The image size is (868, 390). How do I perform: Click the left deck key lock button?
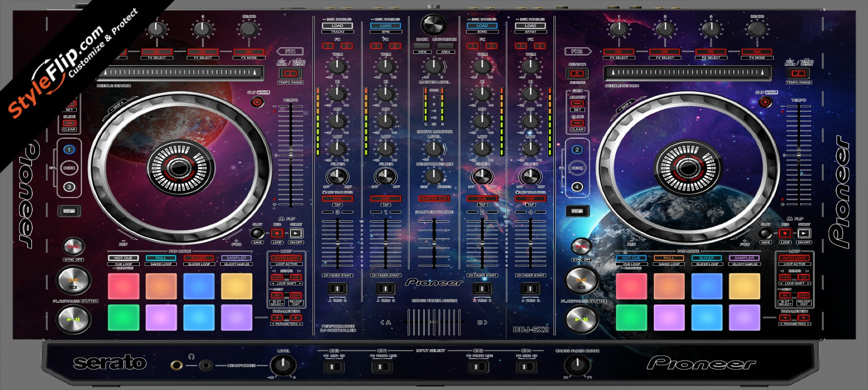point(289,74)
